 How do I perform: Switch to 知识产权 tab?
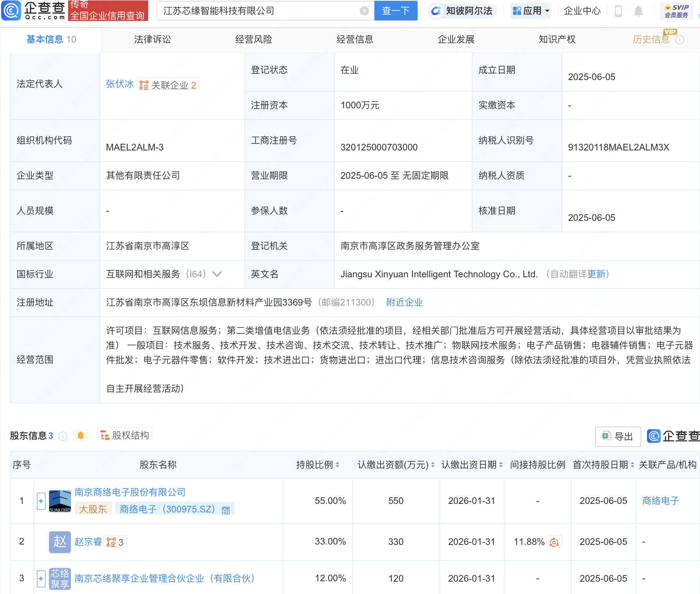557,39
